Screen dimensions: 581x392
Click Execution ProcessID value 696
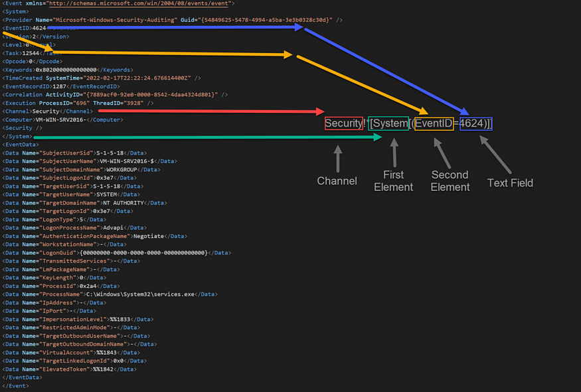coord(81,103)
